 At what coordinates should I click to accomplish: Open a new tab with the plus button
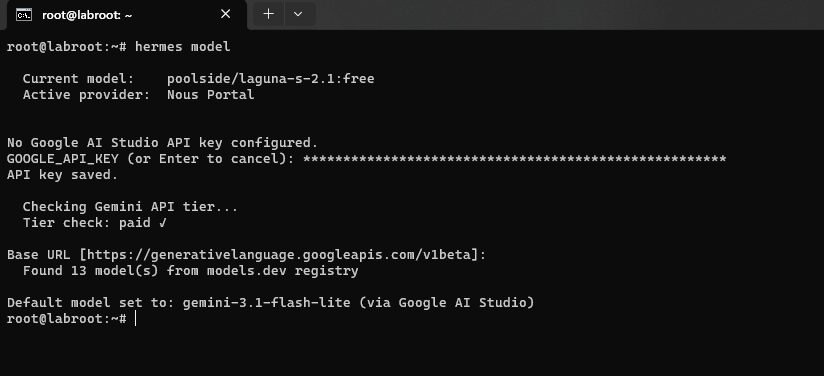coord(269,14)
